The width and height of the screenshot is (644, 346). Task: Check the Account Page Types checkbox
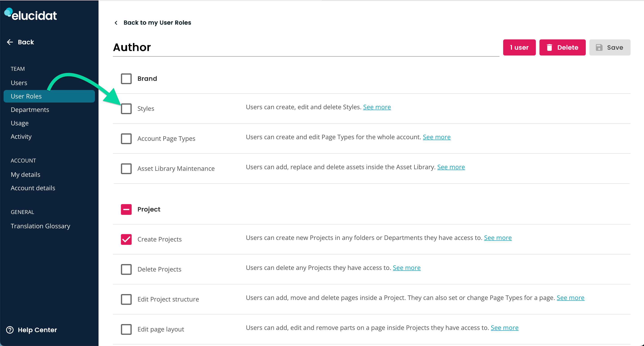point(126,139)
